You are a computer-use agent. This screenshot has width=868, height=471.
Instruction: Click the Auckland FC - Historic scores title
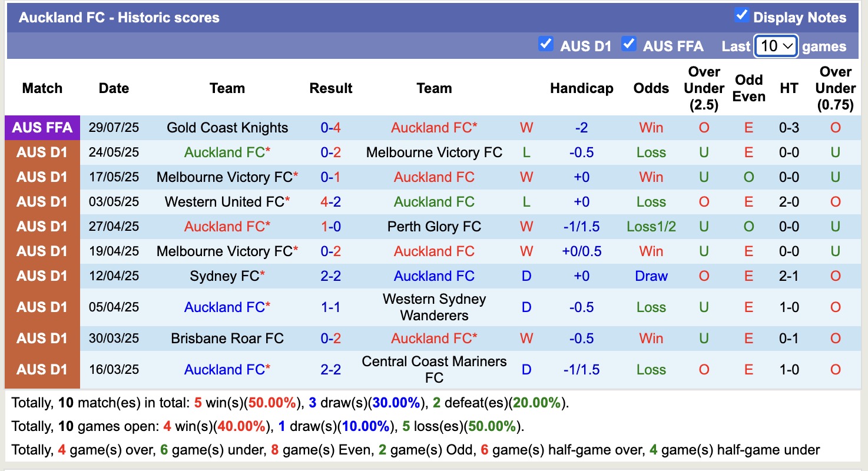120,17
